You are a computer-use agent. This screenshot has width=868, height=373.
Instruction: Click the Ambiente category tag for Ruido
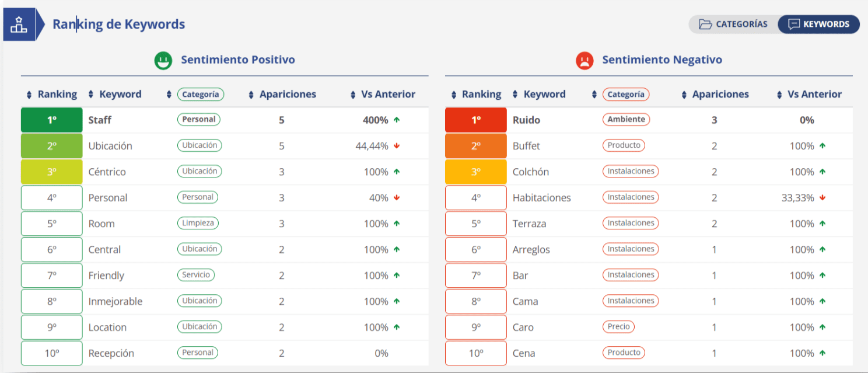tap(626, 120)
